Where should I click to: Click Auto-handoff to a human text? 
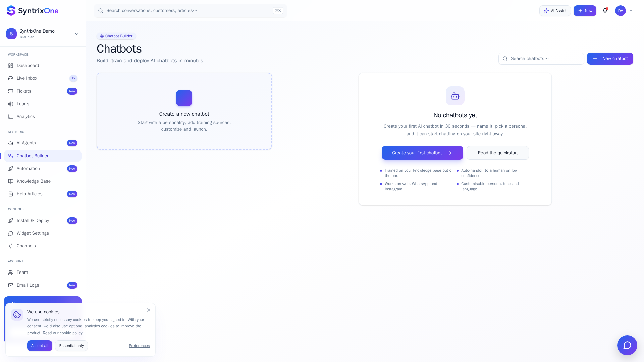tap(489, 173)
